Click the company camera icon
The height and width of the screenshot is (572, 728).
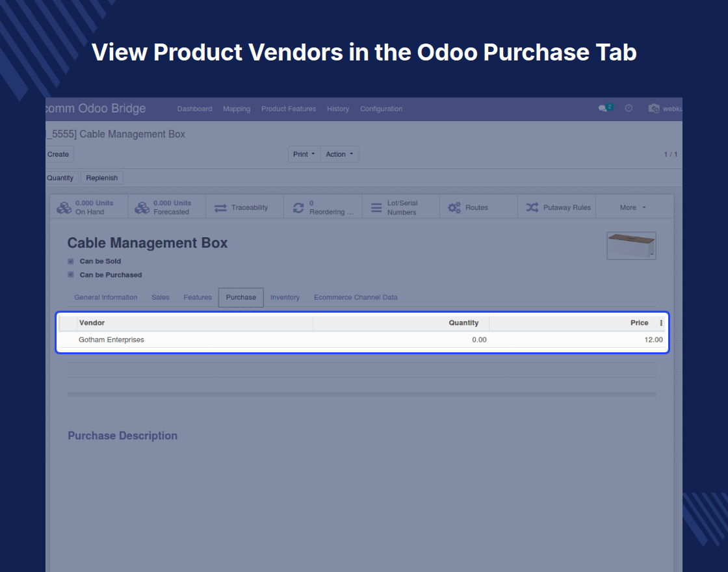point(654,108)
